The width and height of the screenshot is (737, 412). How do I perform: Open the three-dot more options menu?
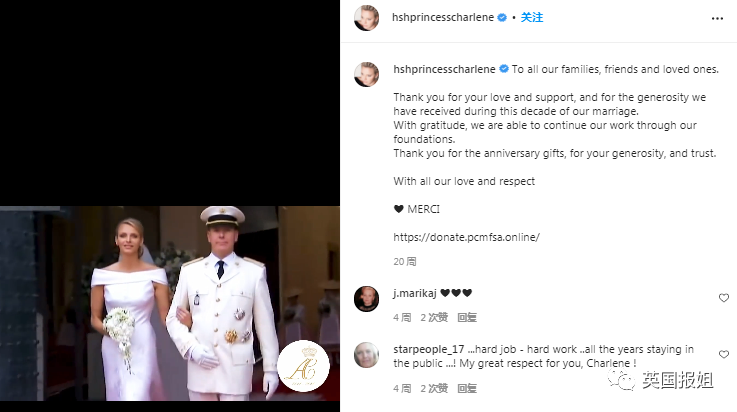coord(717,18)
